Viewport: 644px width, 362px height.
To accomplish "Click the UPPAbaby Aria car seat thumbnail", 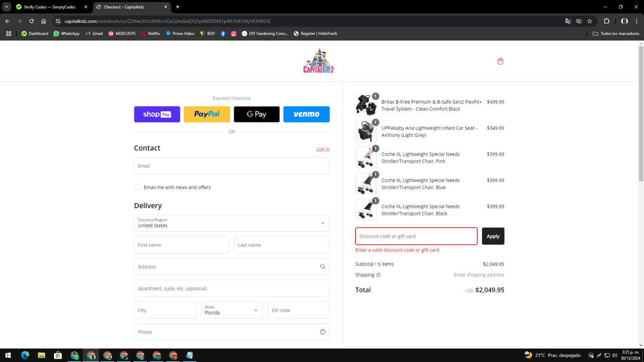I will click(366, 132).
